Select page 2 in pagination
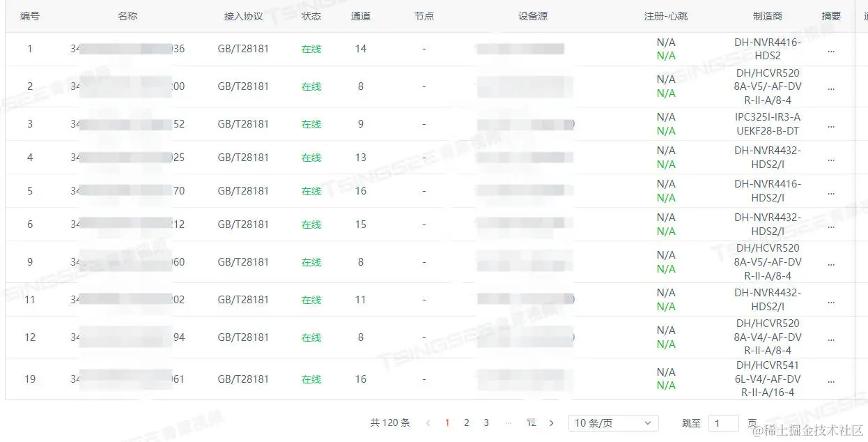 point(467,423)
